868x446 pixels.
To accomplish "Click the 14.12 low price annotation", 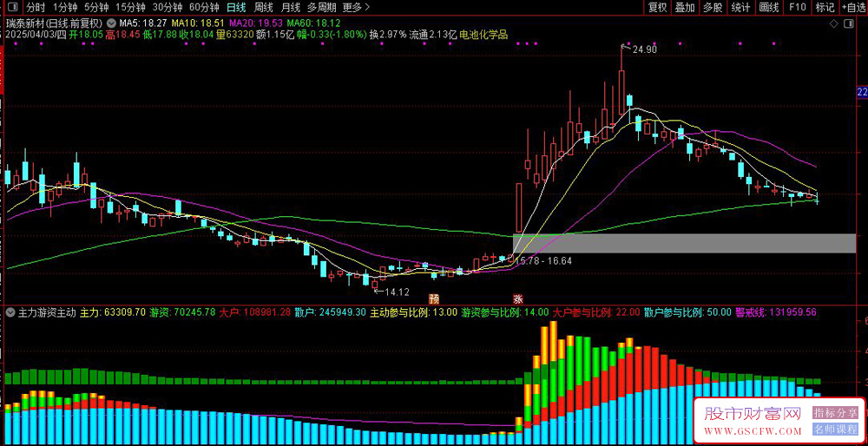I will (397, 291).
